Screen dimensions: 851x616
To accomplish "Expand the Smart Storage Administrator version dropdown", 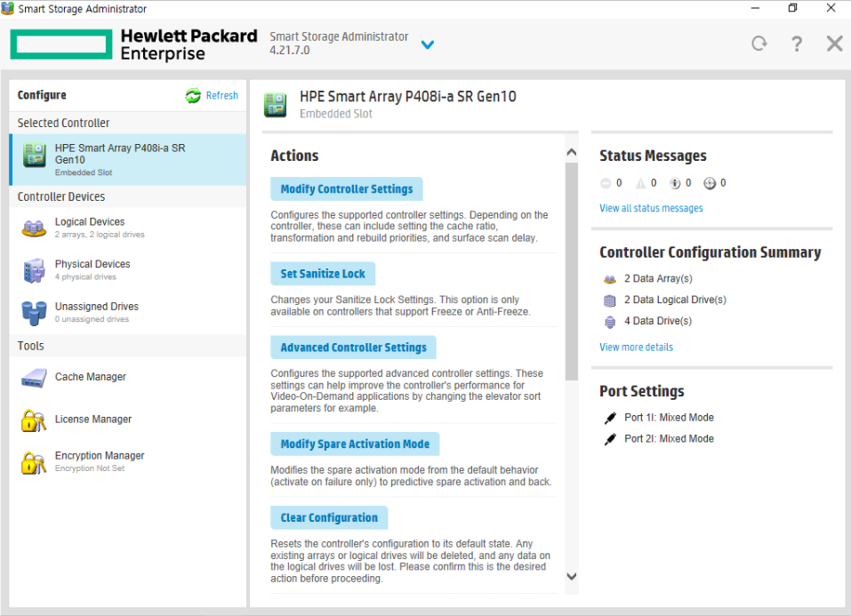I will (428, 44).
